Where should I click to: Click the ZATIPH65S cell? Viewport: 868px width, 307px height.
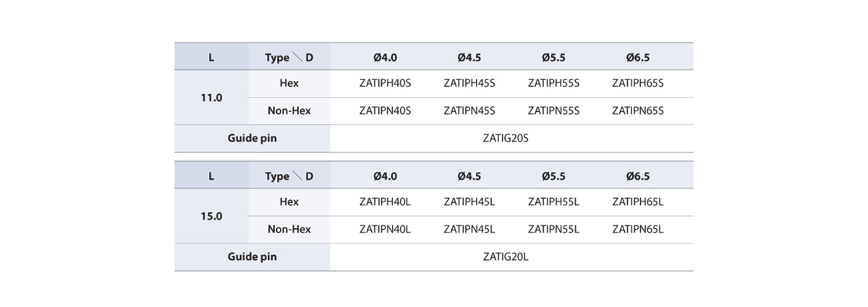pos(638,83)
